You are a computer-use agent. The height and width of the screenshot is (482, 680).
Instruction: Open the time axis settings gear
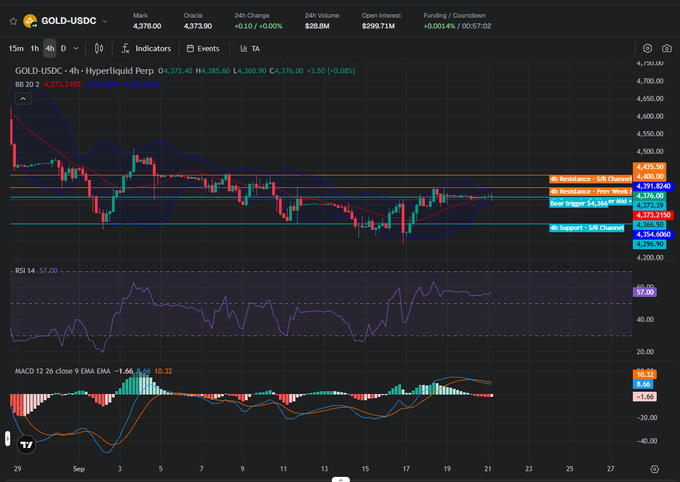click(x=655, y=469)
